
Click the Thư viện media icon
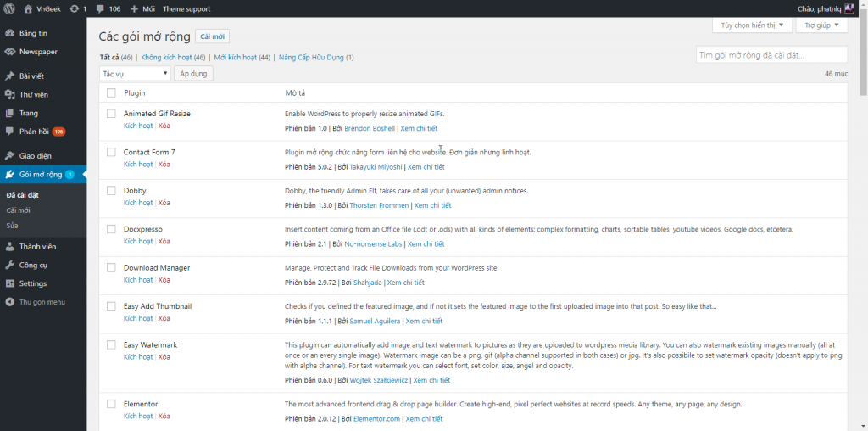[x=9, y=94]
